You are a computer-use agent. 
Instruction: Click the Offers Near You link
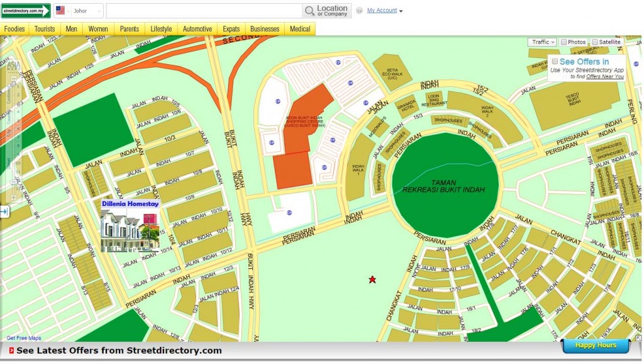pyautogui.click(x=605, y=77)
